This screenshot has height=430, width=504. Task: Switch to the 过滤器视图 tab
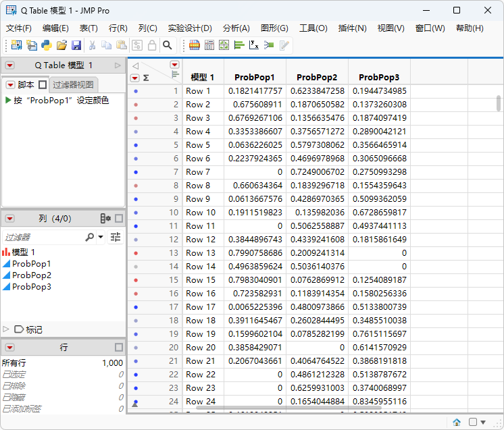[73, 85]
